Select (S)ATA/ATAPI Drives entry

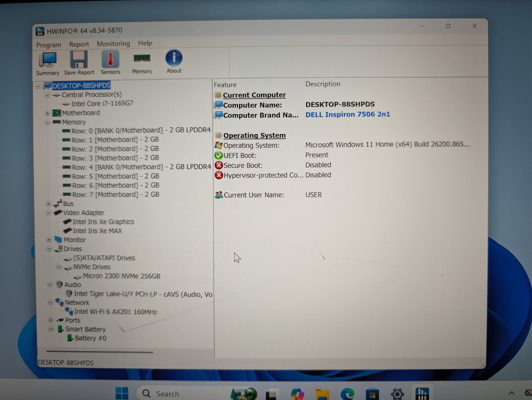pyautogui.click(x=104, y=258)
